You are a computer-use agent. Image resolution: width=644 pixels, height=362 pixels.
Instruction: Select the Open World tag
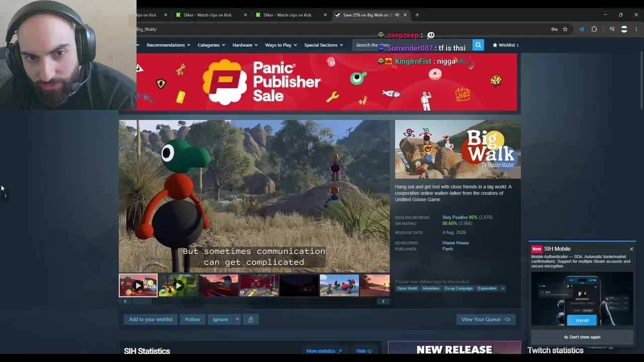tap(407, 289)
